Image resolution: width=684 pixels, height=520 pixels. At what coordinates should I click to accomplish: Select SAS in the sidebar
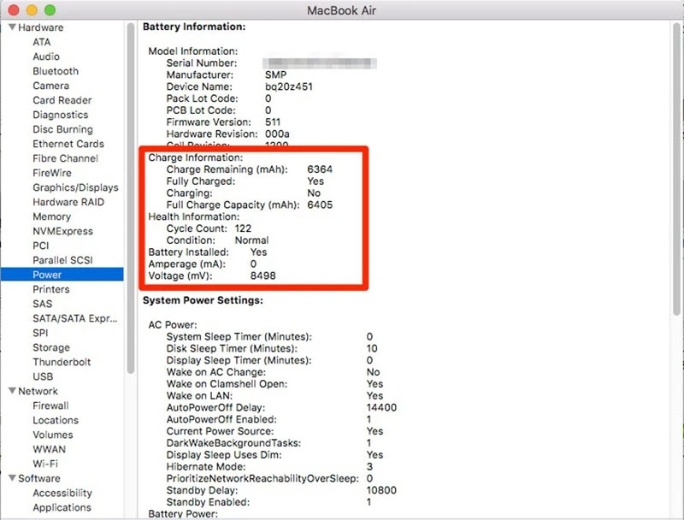pos(42,304)
